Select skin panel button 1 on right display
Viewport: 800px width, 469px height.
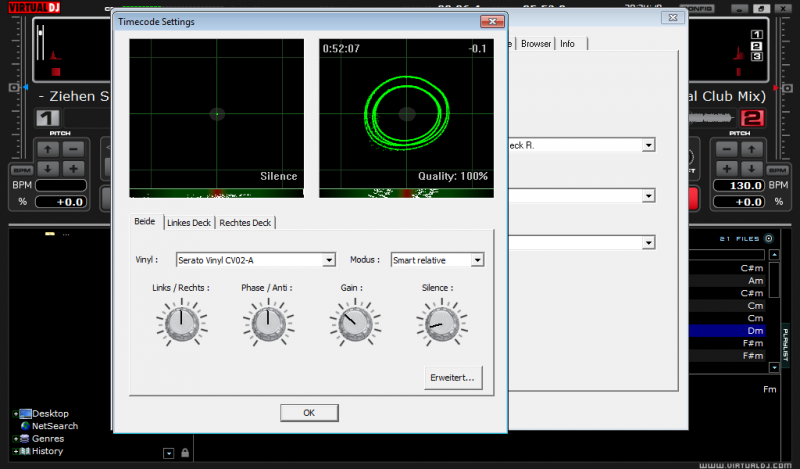pos(757,34)
